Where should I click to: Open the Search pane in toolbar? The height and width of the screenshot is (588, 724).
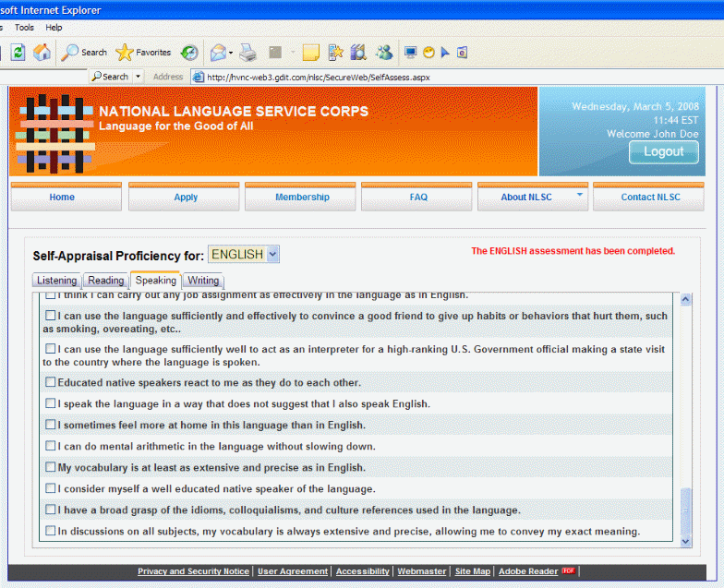click(x=84, y=53)
